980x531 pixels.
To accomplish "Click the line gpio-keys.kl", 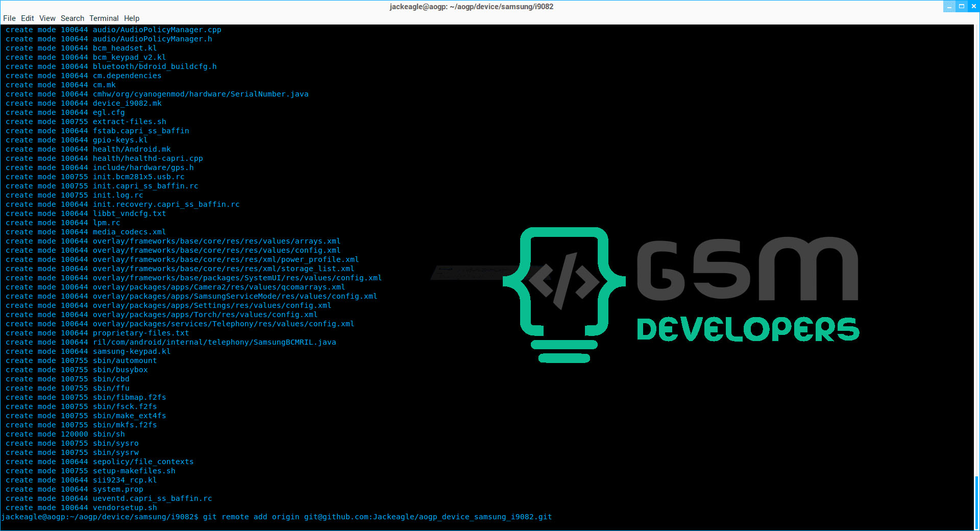I will tap(77, 140).
